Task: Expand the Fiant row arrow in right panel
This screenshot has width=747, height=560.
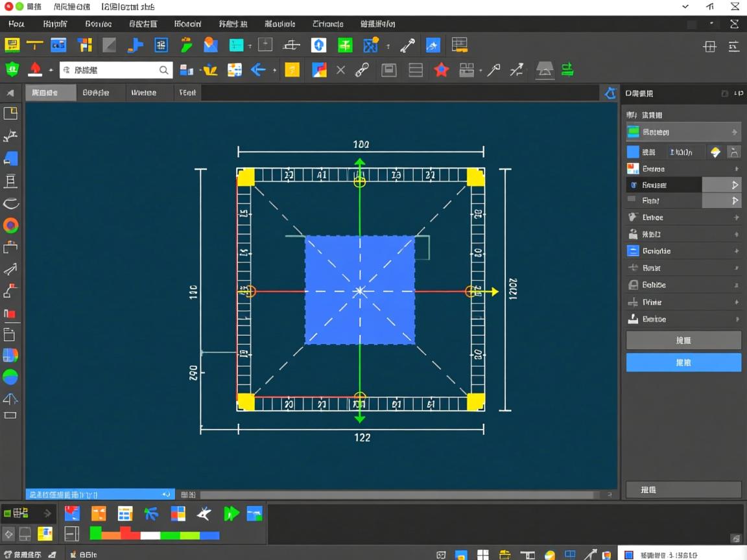Action: (735, 201)
